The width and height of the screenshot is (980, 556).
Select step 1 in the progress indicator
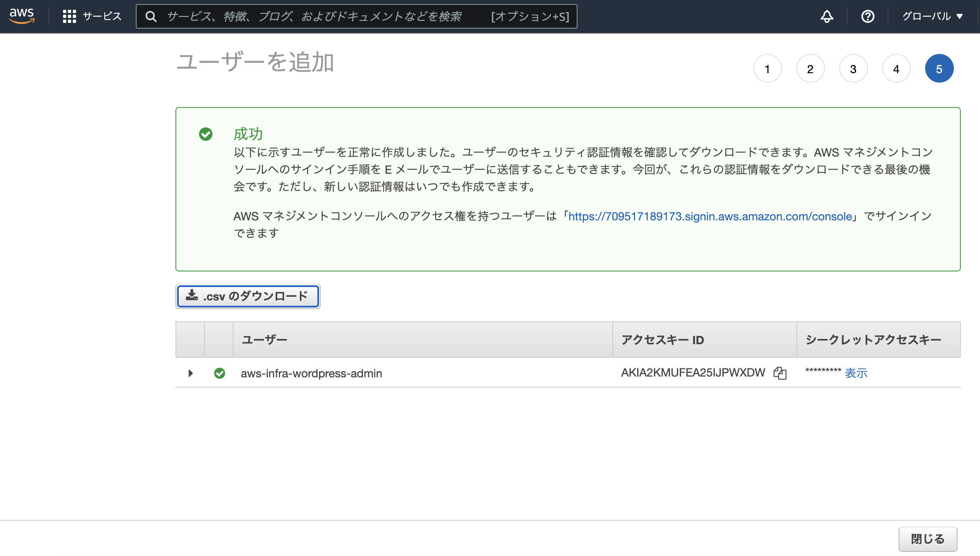[x=768, y=68]
